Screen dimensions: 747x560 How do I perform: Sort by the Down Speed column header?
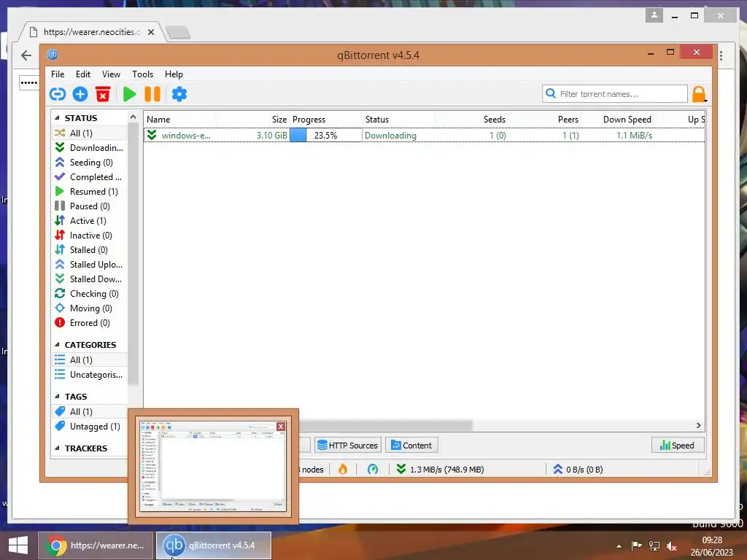point(617,120)
